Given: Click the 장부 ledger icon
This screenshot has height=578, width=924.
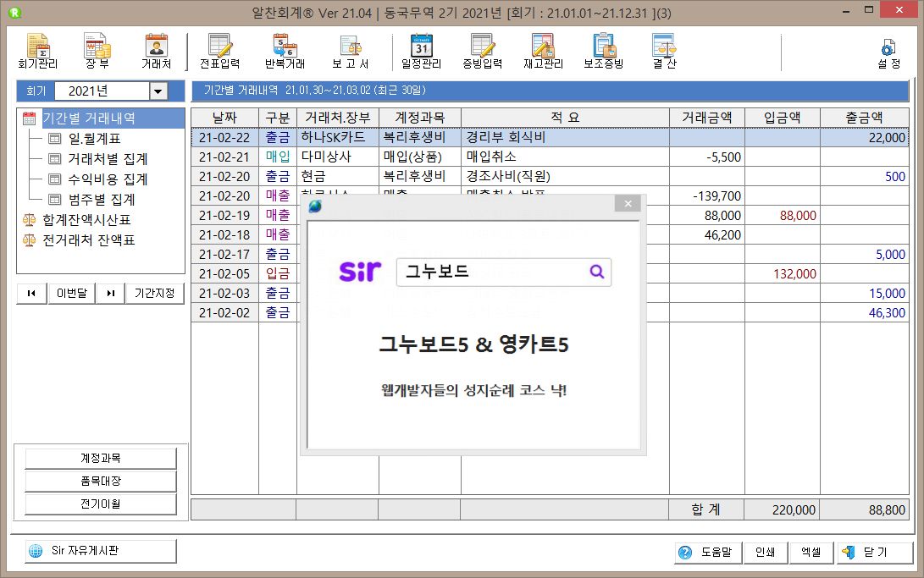Looking at the screenshot, I should pyautogui.click(x=97, y=51).
